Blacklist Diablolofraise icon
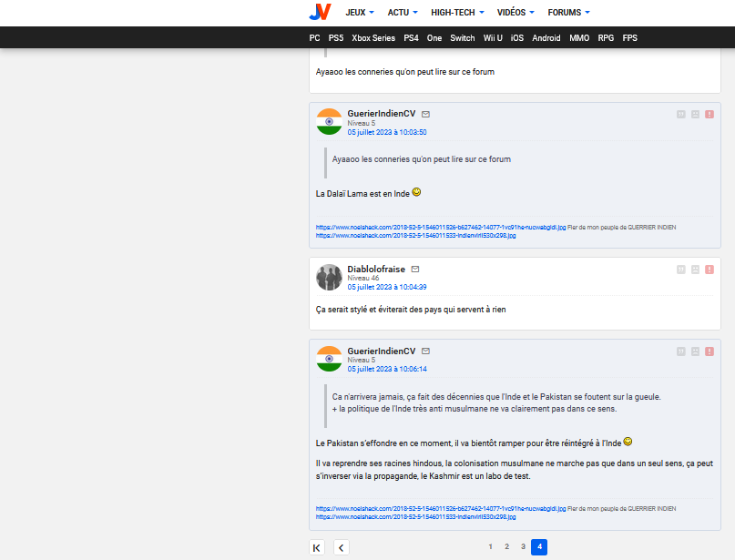Screen dimensions: 735x560 695,270
